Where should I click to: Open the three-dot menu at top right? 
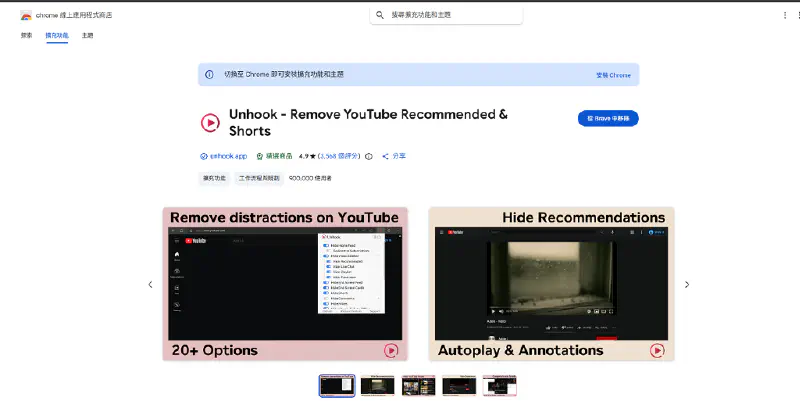pos(785,16)
